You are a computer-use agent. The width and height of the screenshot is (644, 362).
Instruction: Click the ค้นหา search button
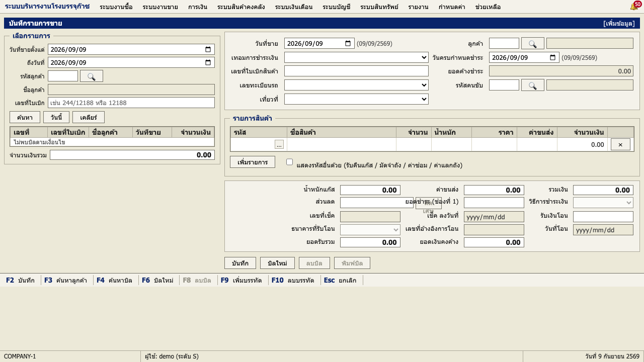(25, 117)
